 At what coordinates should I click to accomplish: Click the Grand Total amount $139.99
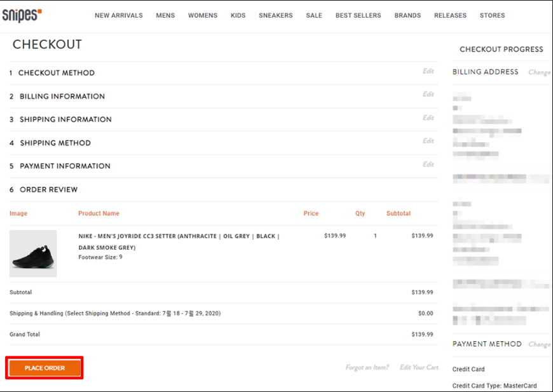point(422,335)
